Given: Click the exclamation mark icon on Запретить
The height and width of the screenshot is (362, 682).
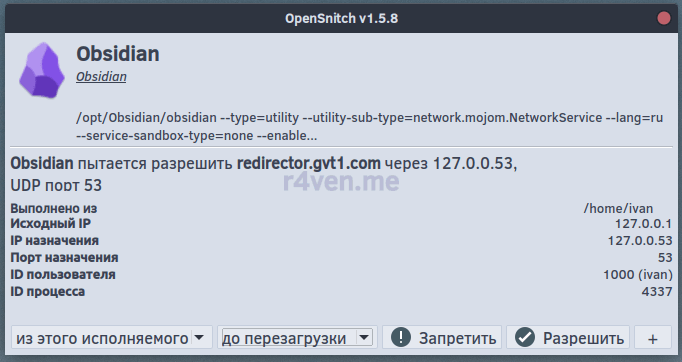Looking at the screenshot, I should point(401,337).
